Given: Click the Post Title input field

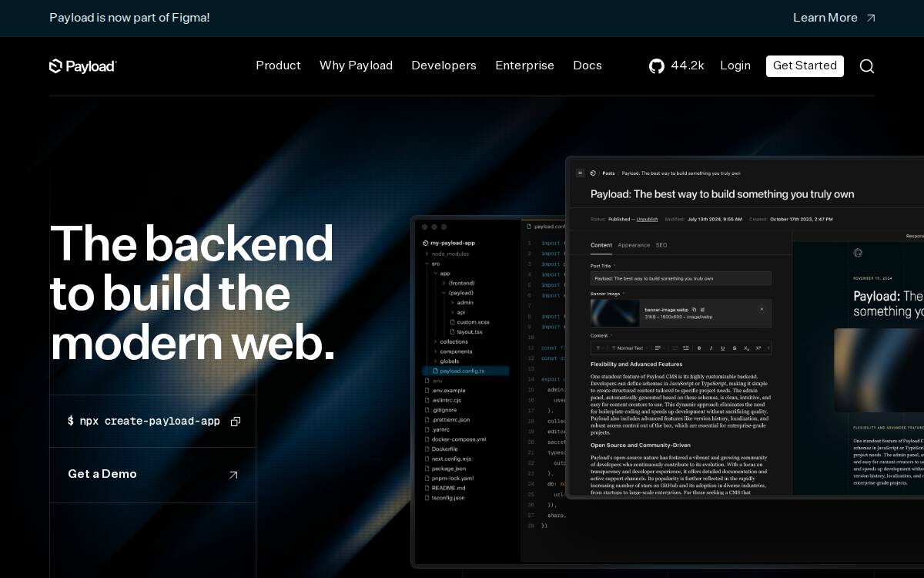Looking at the screenshot, I should pos(681,278).
